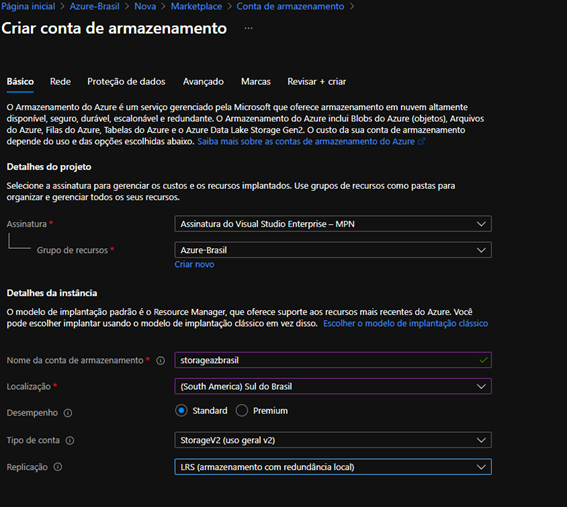Select Premium performance option
Image resolution: width=567 pixels, height=507 pixels.
(242, 410)
